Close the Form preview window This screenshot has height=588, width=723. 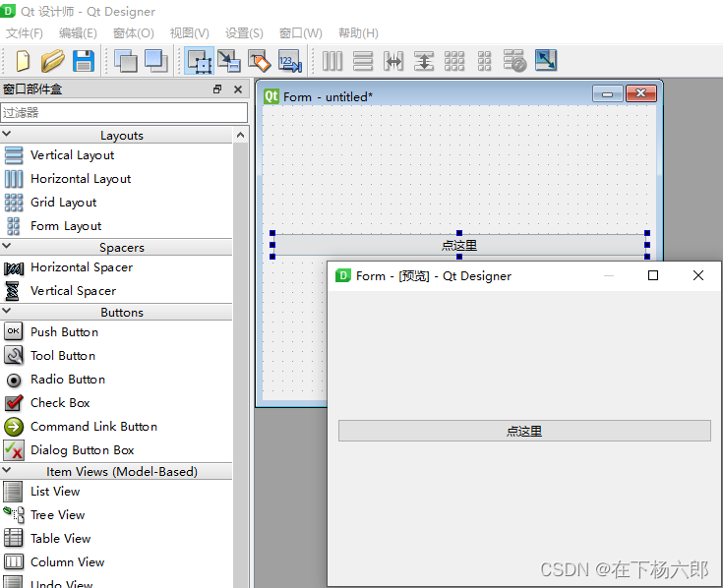pyautogui.click(x=698, y=275)
